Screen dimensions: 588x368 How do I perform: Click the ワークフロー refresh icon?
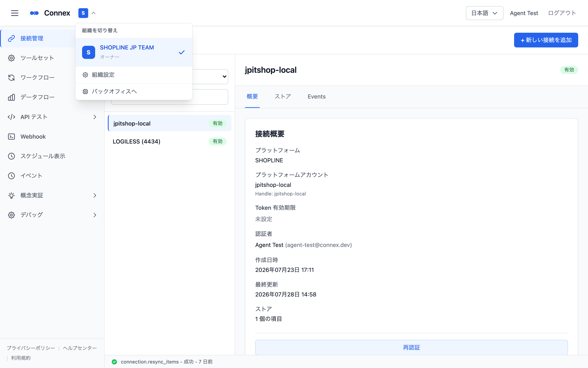click(11, 78)
